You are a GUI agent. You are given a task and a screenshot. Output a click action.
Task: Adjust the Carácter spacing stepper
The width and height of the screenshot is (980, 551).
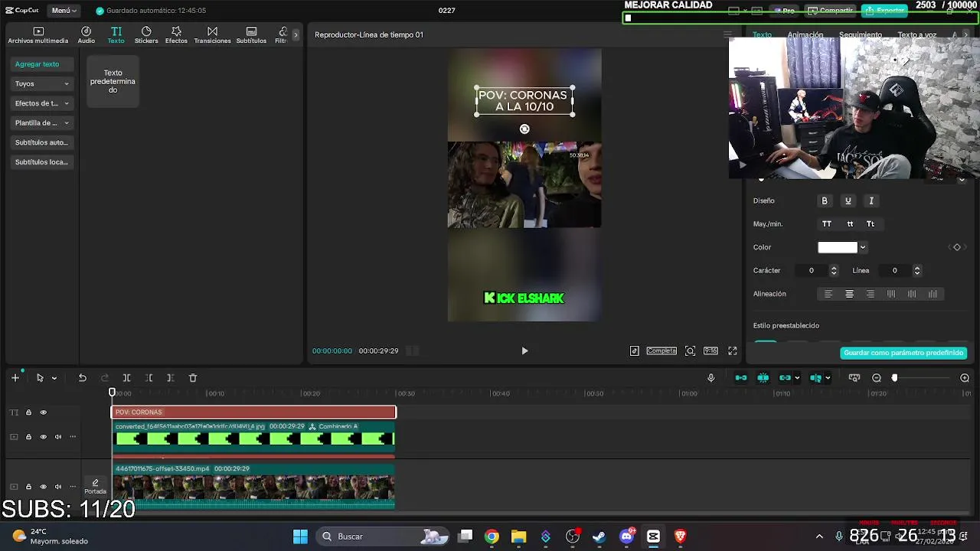(x=834, y=270)
